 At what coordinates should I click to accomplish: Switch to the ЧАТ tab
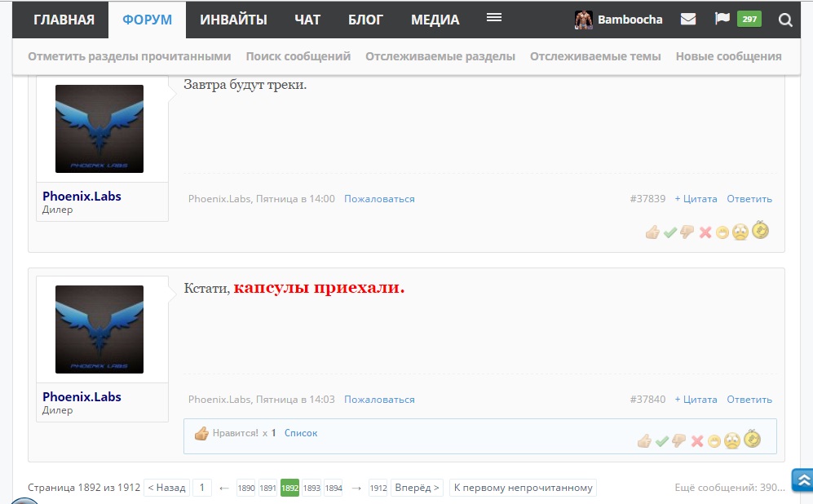[x=307, y=20]
